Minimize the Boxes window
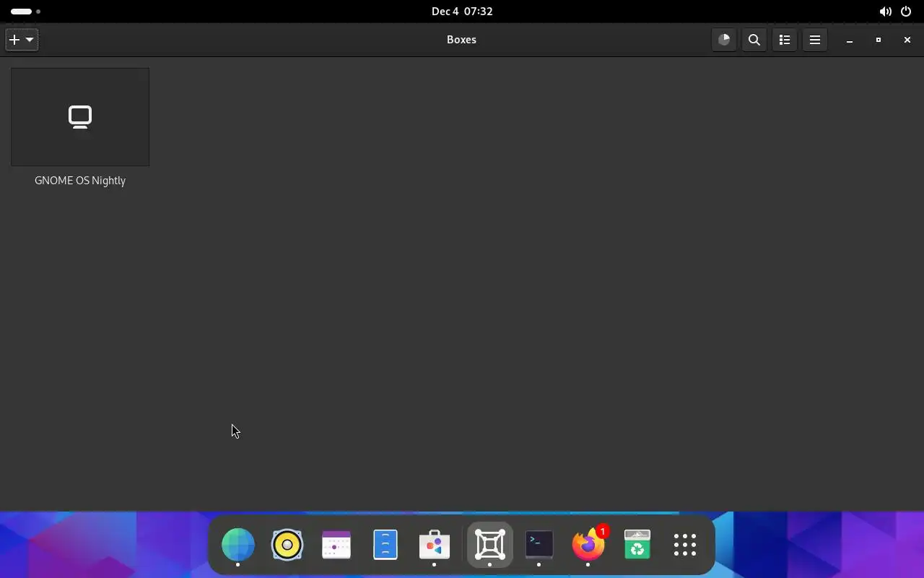Screen dimensions: 924x578 850,40
